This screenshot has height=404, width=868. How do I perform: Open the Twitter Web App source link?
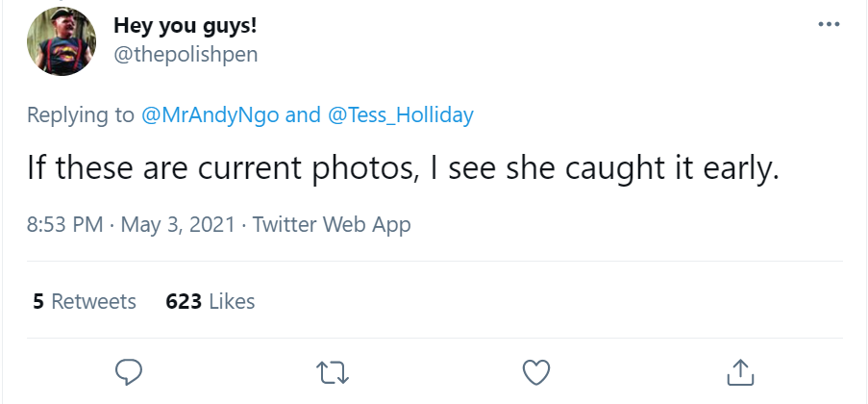coord(331,225)
